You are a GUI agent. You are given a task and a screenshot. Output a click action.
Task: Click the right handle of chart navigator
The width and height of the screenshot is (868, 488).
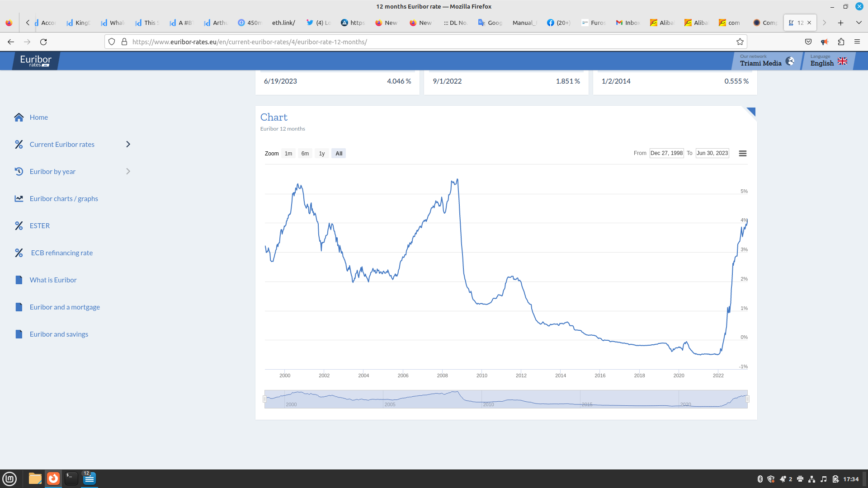(x=747, y=399)
